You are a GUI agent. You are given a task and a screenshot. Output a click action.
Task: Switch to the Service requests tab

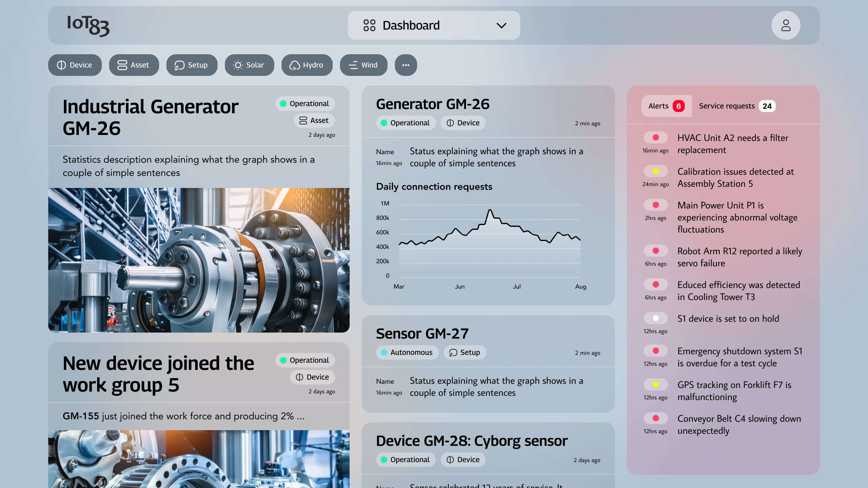[x=736, y=106]
